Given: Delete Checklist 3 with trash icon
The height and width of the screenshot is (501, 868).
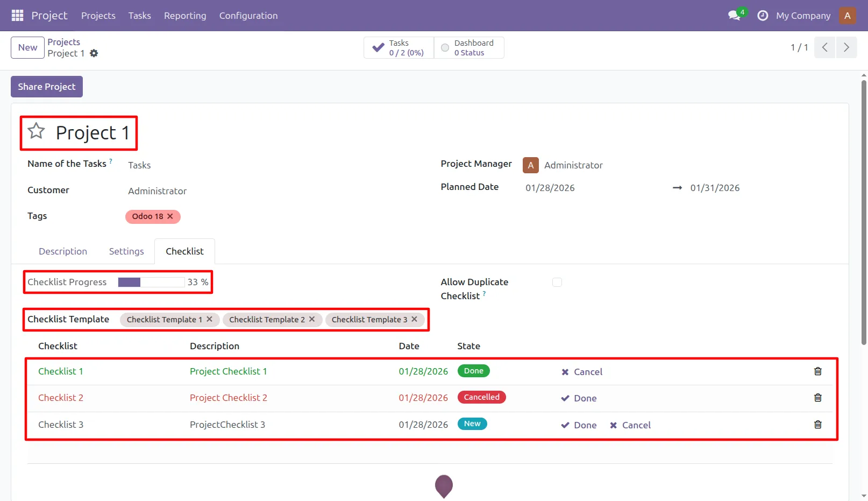Looking at the screenshot, I should [818, 425].
